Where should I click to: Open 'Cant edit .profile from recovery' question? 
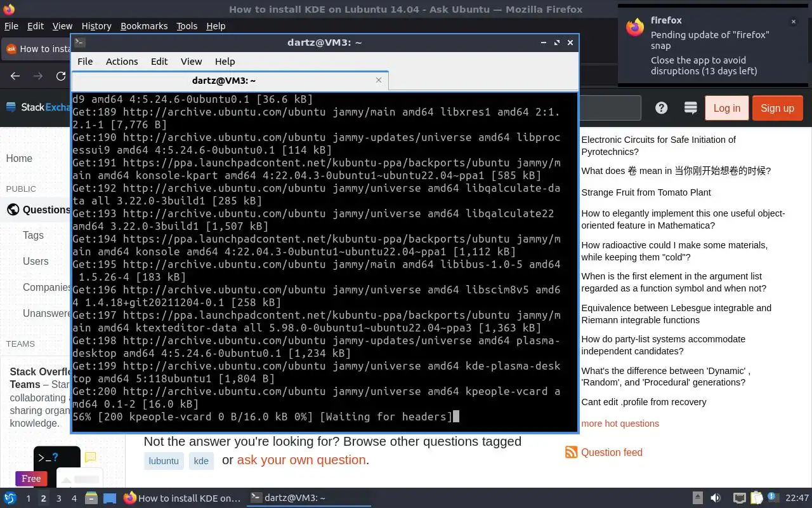coord(643,402)
